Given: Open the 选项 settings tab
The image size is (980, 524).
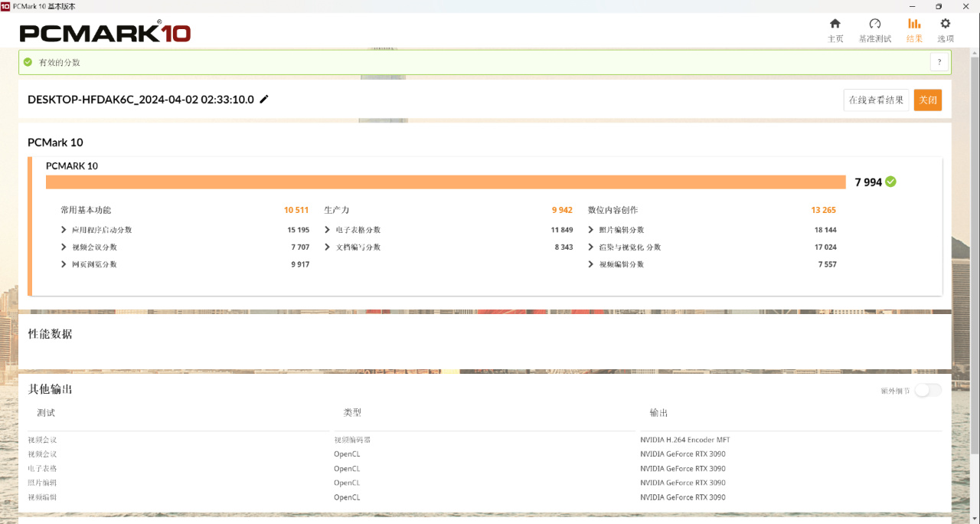Looking at the screenshot, I should pyautogui.click(x=946, y=31).
